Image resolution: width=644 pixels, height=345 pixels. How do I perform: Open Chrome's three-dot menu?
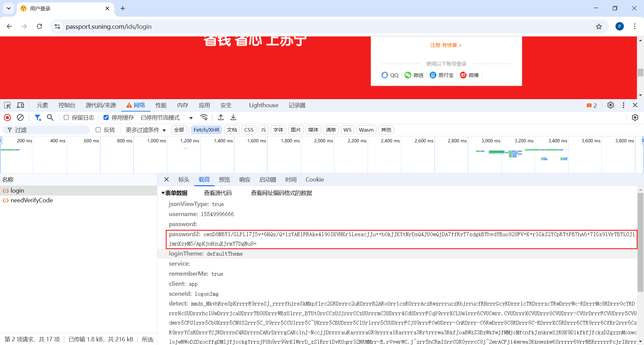point(635,26)
